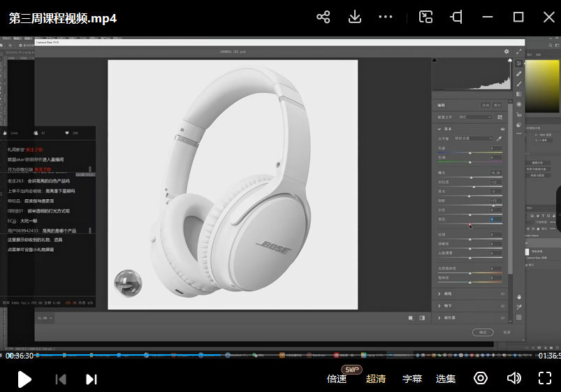Viewport: 561px width, 392px height.
Task: Open the 倍速 playback speed menu
Action: click(337, 379)
